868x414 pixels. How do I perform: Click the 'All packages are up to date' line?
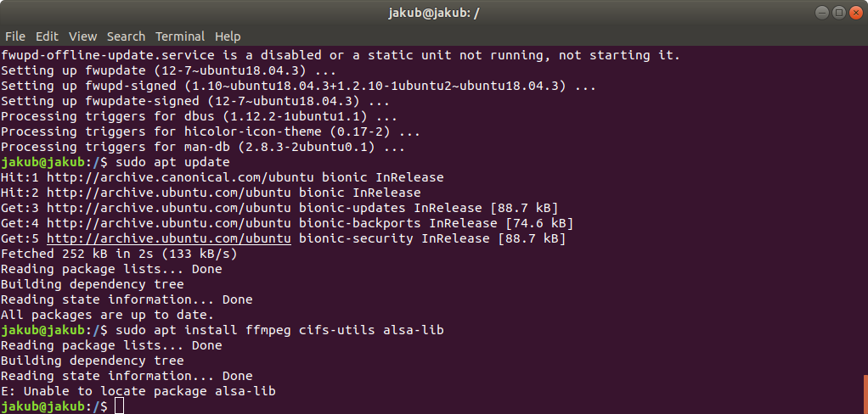tap(107, 315)
